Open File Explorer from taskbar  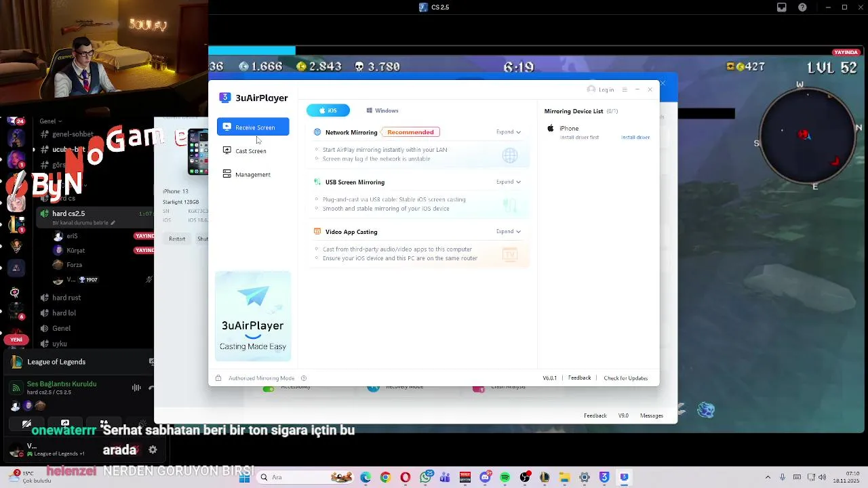564,477
